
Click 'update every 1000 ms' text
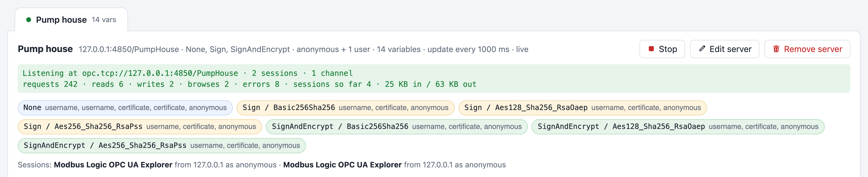468,50
